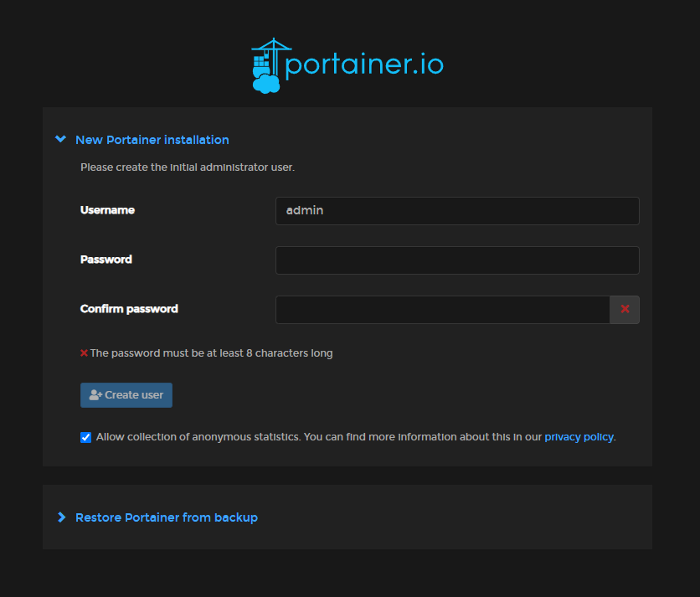Click the password length warning message
Image resolution: width=700 pixels, height=597 pixels.
tap(212, 353)
